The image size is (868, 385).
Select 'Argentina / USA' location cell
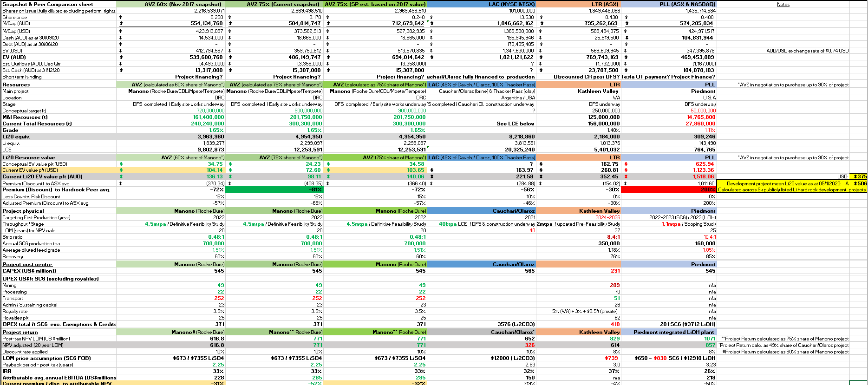click(x=518, y=98)
